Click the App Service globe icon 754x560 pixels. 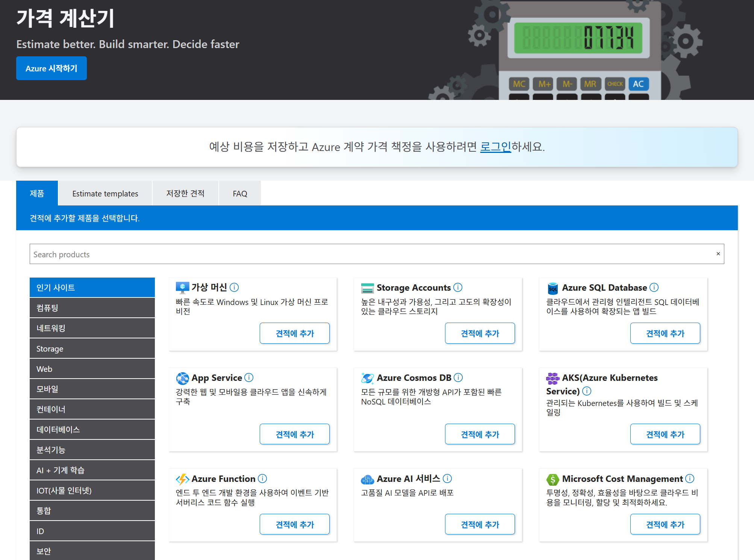tap(183, 378)
